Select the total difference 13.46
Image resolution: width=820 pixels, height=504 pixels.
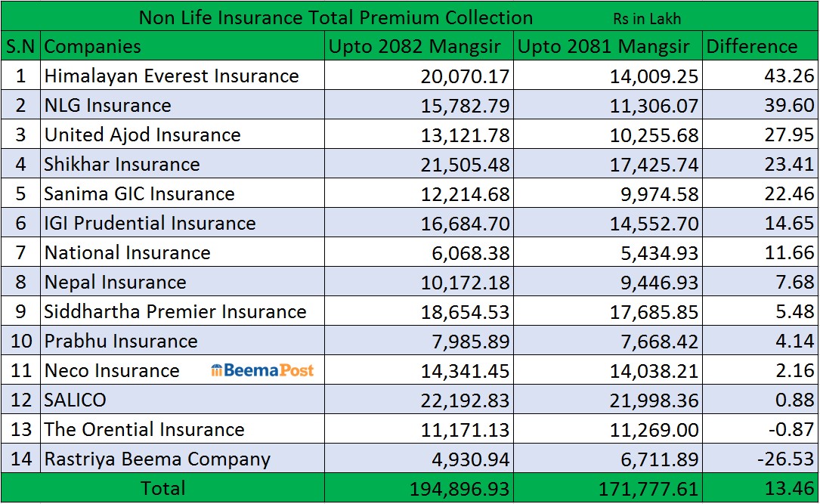click(x=789, y=489)
